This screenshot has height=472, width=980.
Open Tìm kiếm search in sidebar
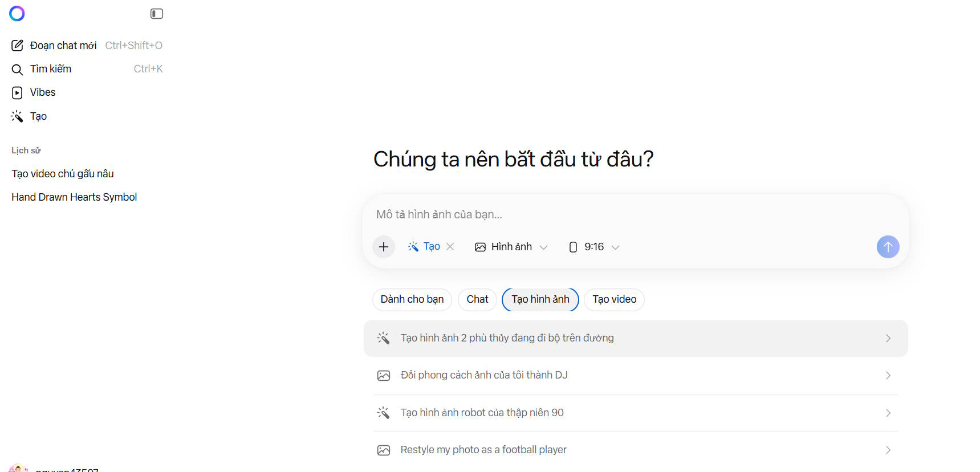87,69
